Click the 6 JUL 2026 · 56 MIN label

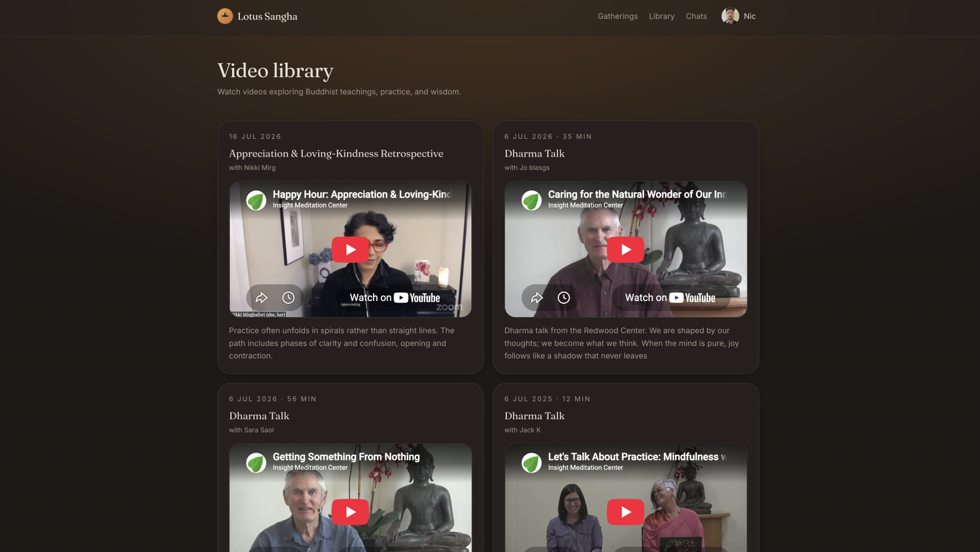(273, 399)
